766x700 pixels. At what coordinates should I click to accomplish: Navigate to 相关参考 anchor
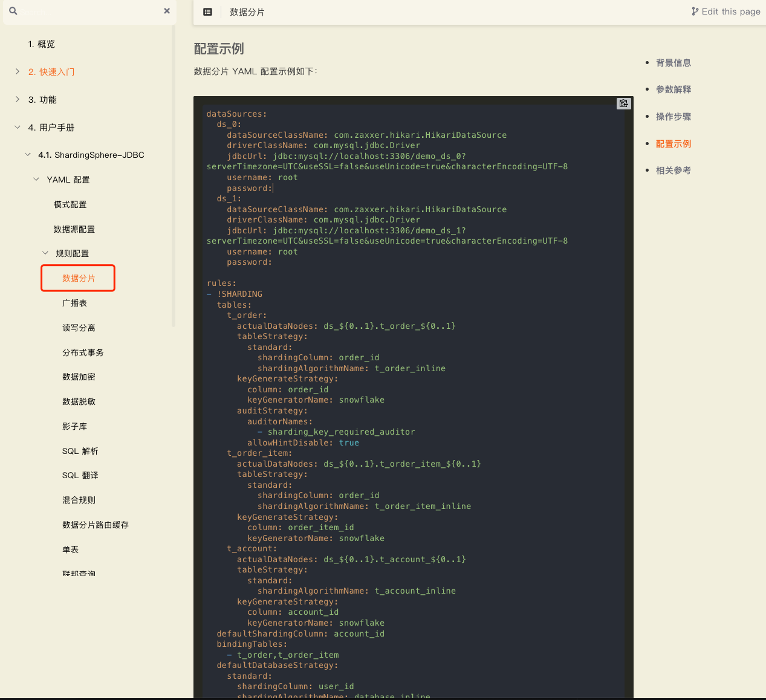673,170
